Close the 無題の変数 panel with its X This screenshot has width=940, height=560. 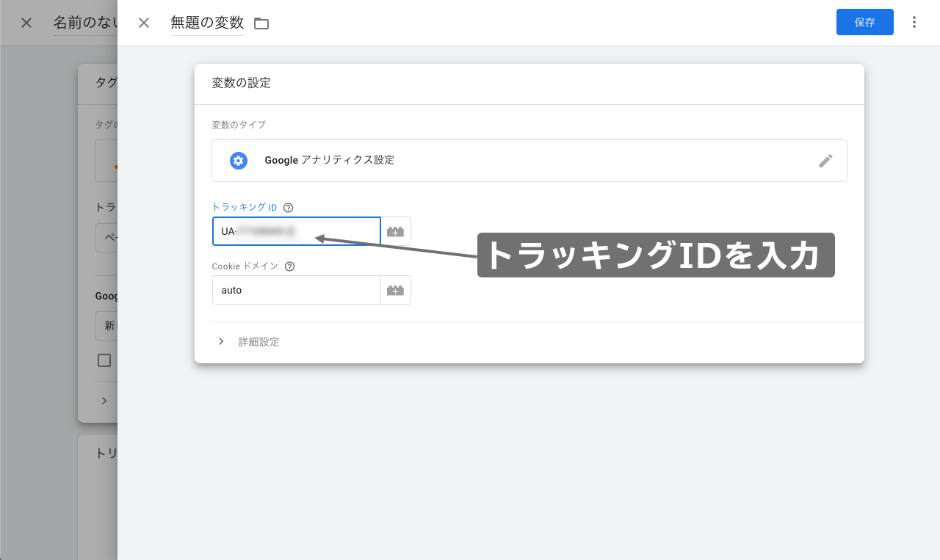click(x=143, y=23)
